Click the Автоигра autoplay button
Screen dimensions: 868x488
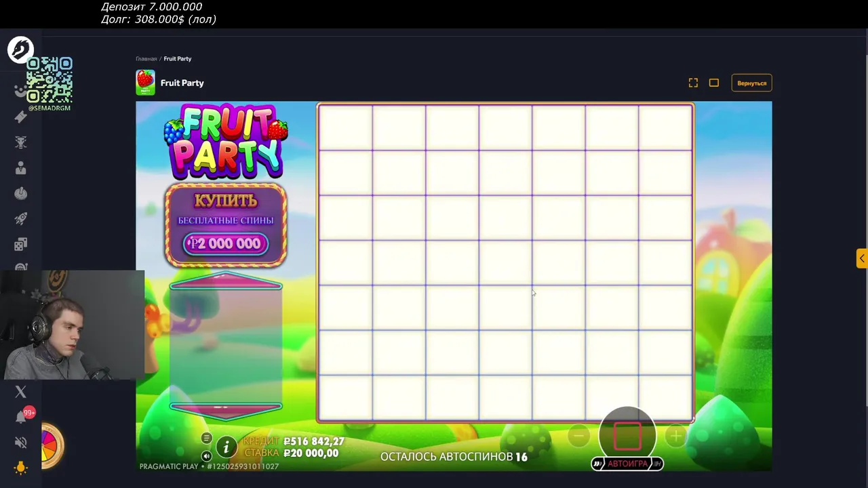[627, 464]
